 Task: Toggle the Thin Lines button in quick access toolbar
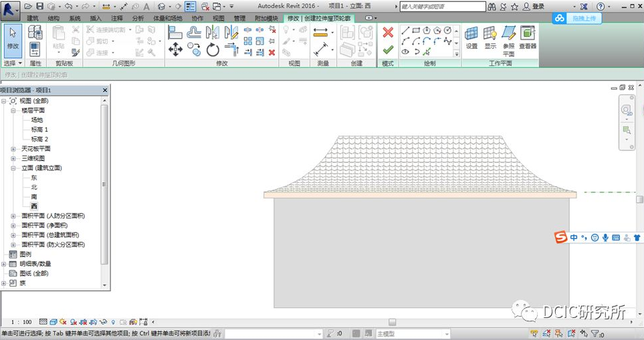coord(191,6)
